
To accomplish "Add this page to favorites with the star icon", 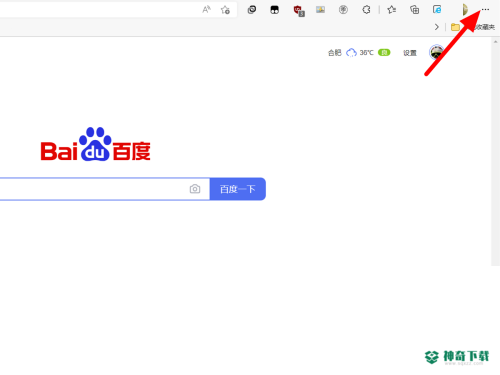I will [x=225, y=10].
